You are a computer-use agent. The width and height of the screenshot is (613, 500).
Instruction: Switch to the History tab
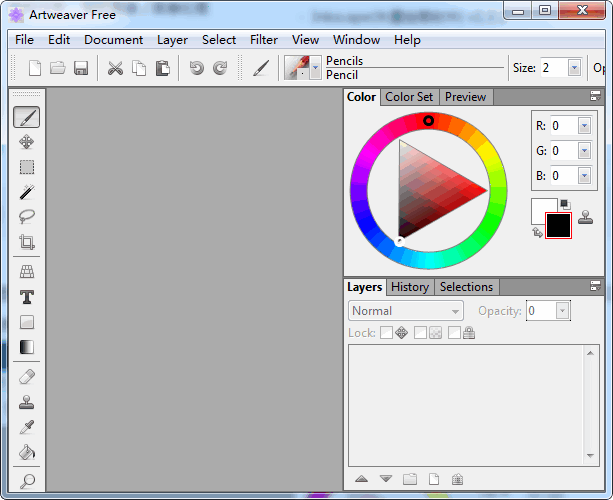click(410, 287)
